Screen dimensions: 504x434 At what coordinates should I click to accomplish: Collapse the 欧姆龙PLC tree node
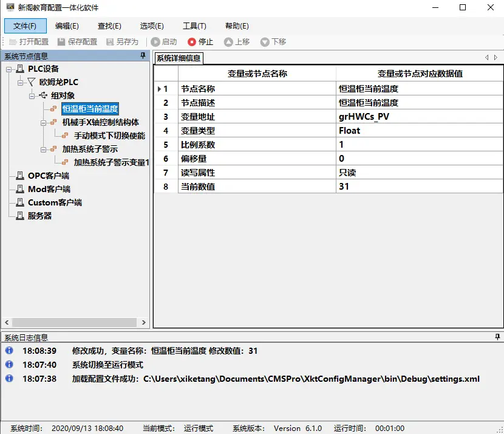pyautogui.click(x=20, y=83)
